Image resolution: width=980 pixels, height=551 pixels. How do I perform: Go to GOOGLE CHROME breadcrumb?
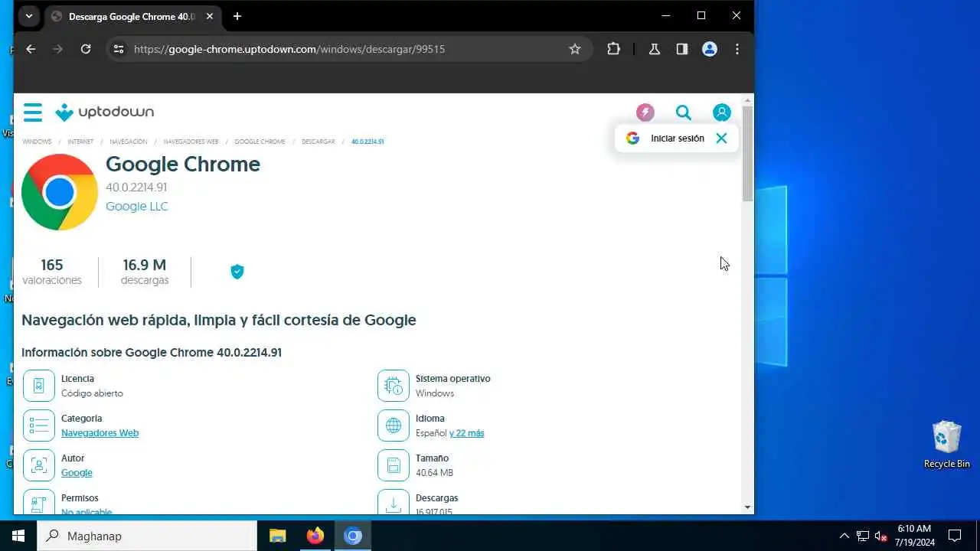point(260,142)
